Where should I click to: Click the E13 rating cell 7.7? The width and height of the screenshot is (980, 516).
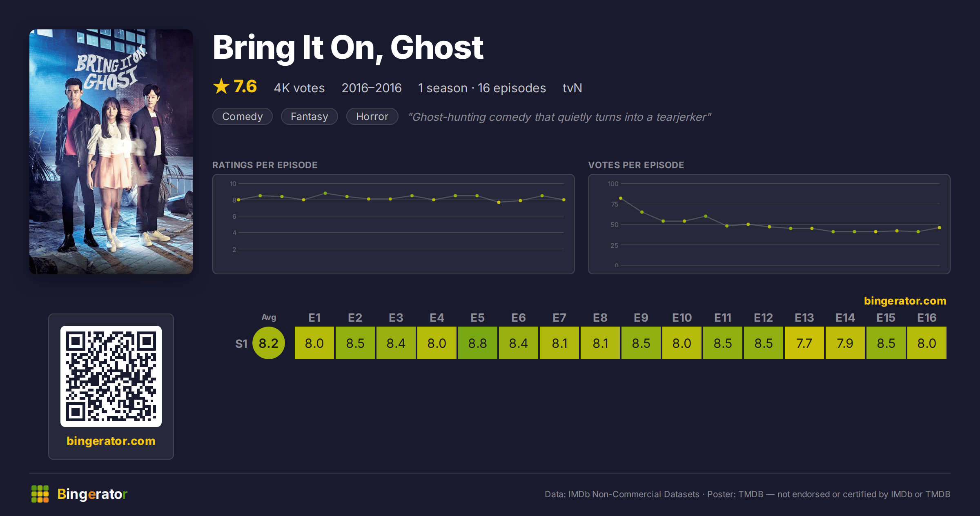click(x=804, y=343)
